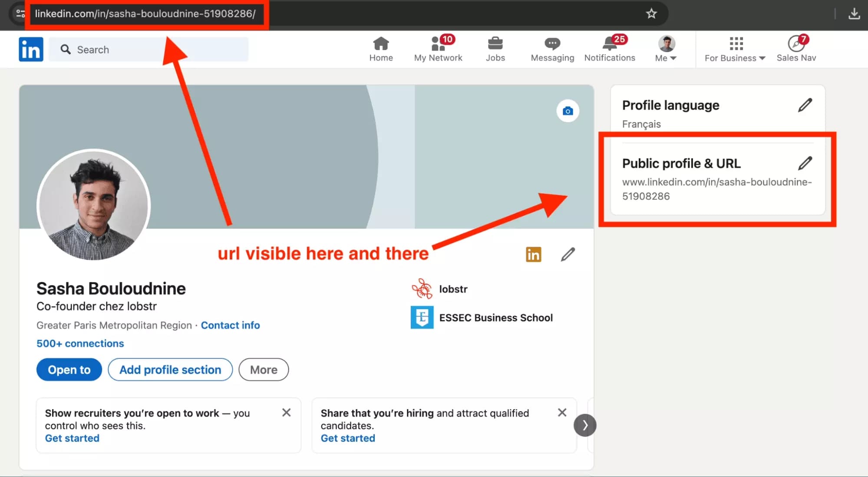Image resolution: width=868 pixels, height=477 pixels.
Task: Edit the Public profile URL
Action: click(x=805, y=163)
